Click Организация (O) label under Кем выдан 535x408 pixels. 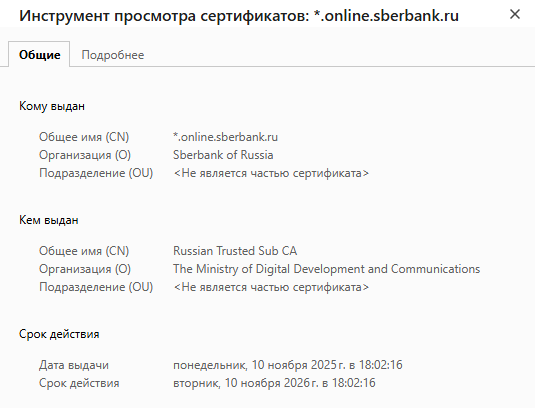(x=85, y=269)
